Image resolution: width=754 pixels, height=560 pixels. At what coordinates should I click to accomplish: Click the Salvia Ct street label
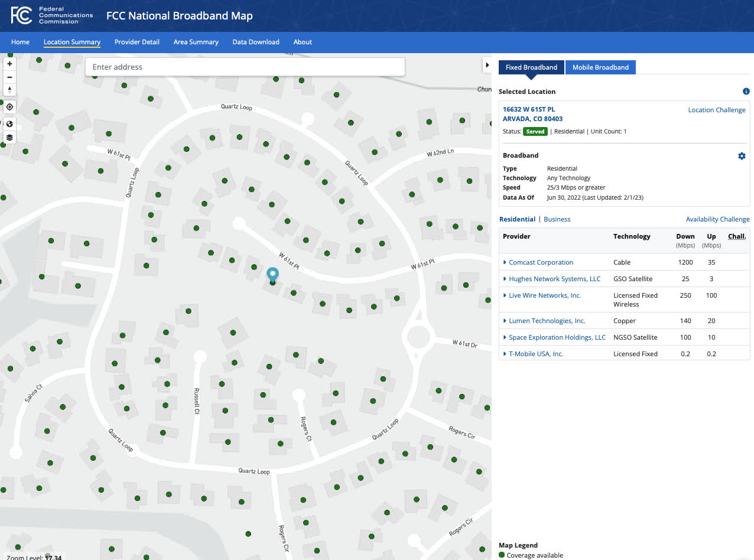click(34, 393)
